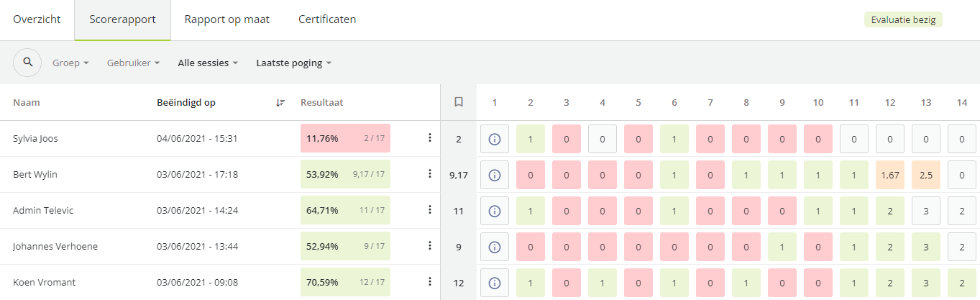The height and width of the screenshot is (300, 980).
Task: Switch to the Rapport op maat tab
Action: [227, 19]
